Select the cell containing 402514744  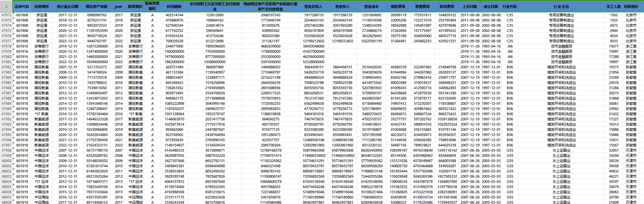pyautogui.click(x=174, y=15)
